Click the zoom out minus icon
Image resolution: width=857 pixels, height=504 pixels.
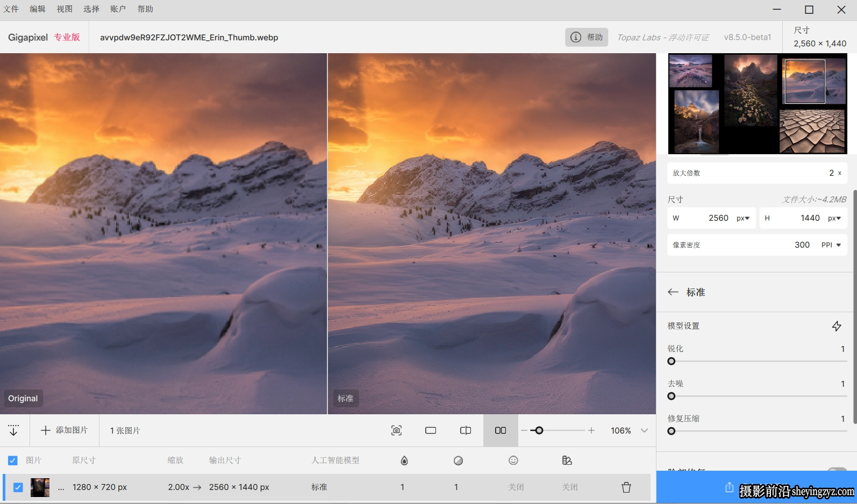(x=524, y=430)
